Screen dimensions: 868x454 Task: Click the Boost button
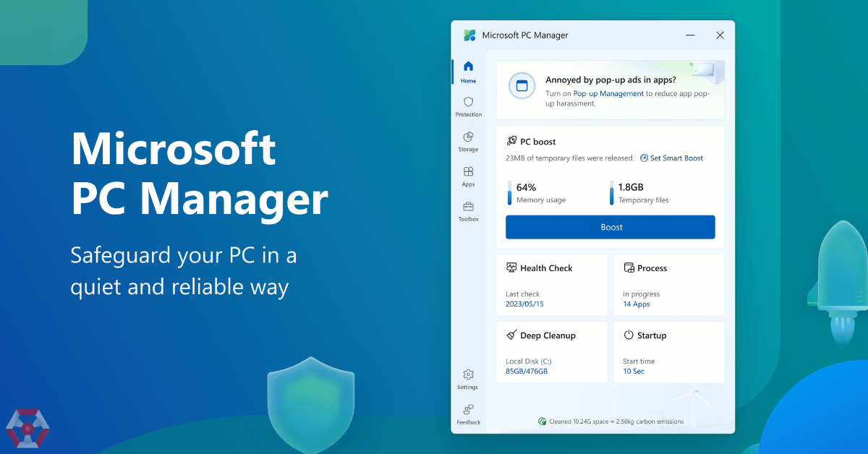[610, 227]
